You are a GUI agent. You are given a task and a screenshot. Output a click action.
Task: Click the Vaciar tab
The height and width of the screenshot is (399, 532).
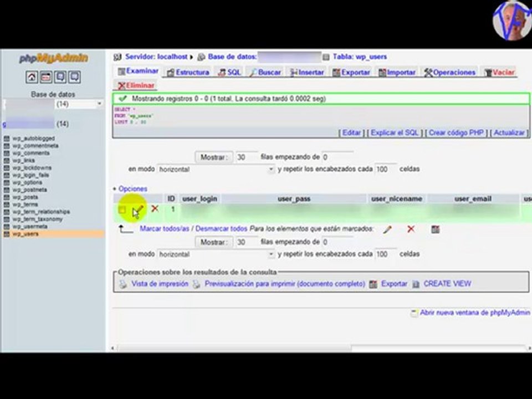pos(499,72)
